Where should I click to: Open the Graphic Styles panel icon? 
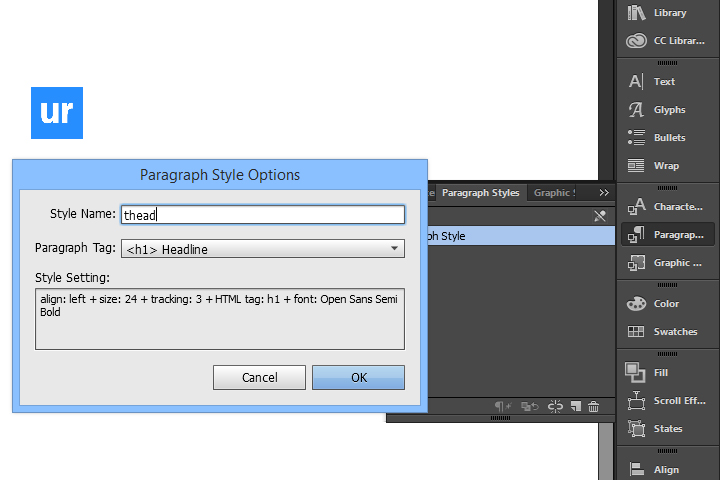(x=666, y=263)
